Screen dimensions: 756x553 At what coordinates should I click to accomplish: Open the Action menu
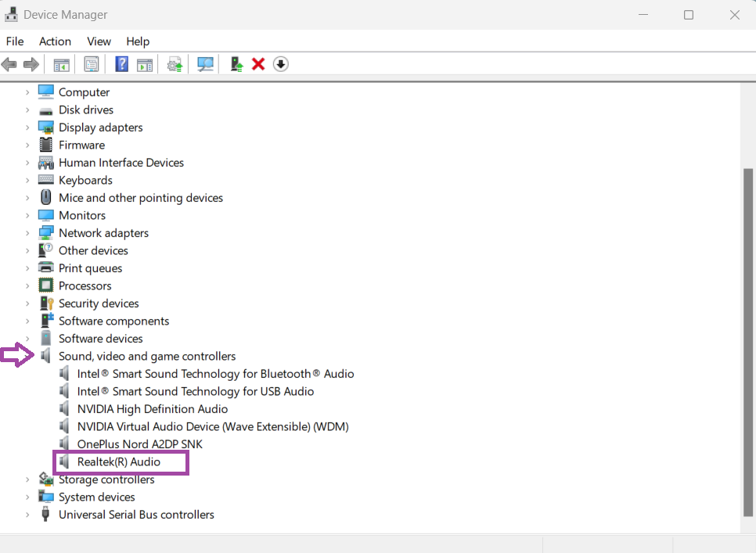coord(55,41)
